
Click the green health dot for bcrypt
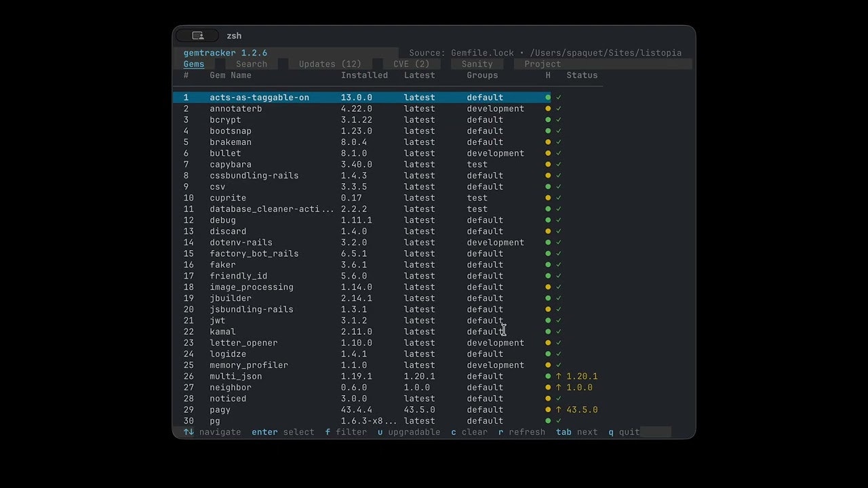click(x=548, y=120)
